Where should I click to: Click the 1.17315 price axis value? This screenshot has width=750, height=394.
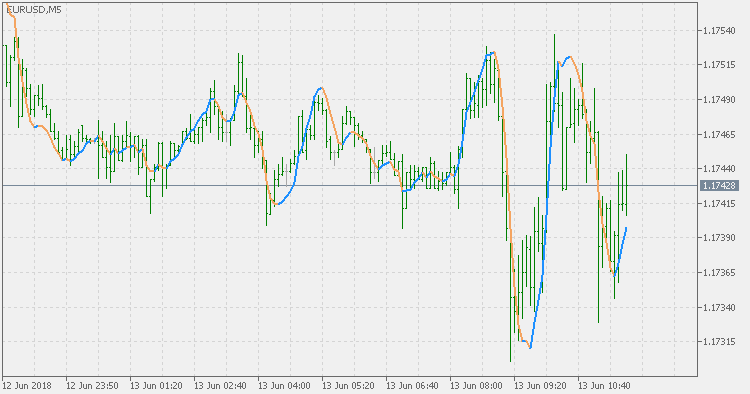(719, 341)
